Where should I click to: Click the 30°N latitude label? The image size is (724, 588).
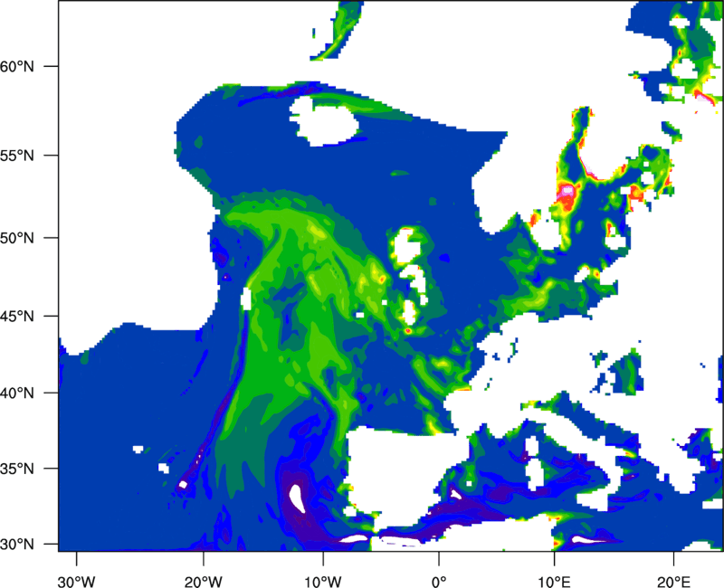pos(17,545)
